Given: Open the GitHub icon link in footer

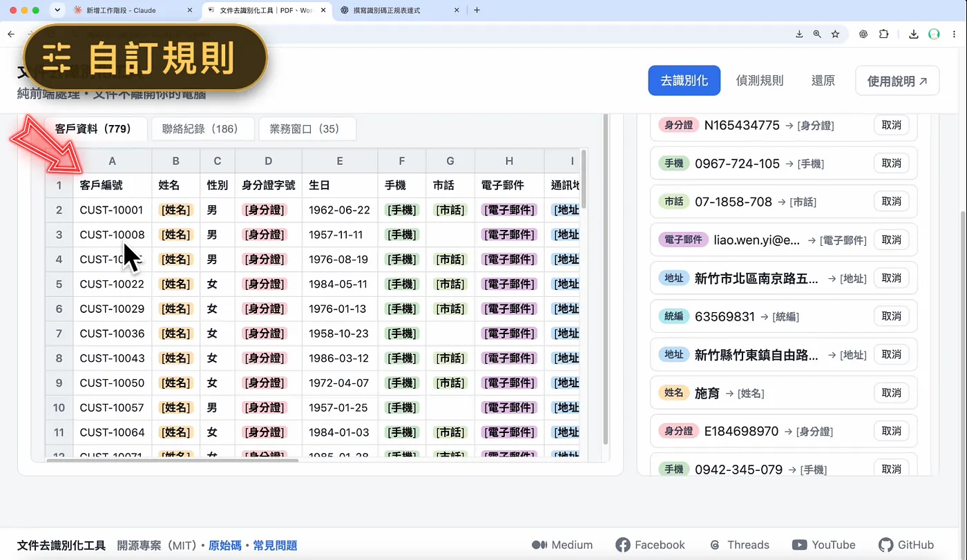Looking at the screenshot, I should (906, 545).
